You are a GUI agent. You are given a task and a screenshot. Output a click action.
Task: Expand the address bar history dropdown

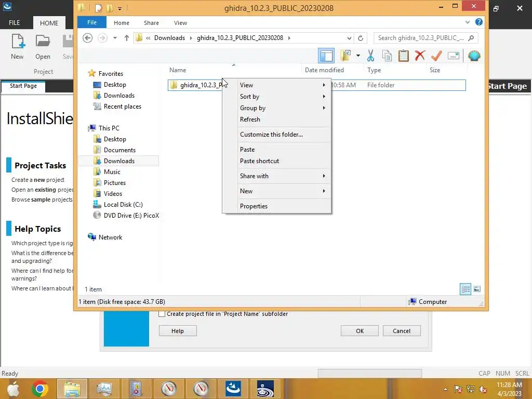349,38
